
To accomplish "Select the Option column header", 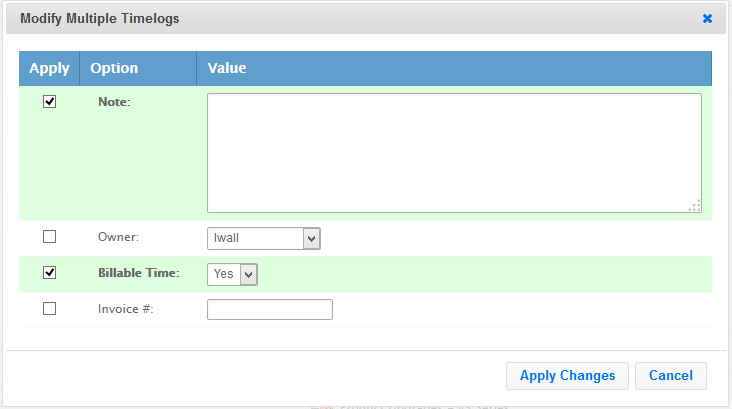I will [114, 68].
